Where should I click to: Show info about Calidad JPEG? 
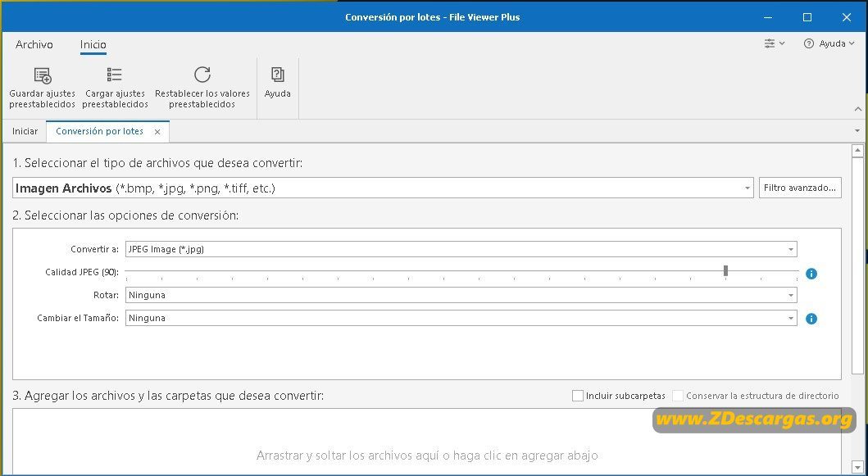click(811, 274)
